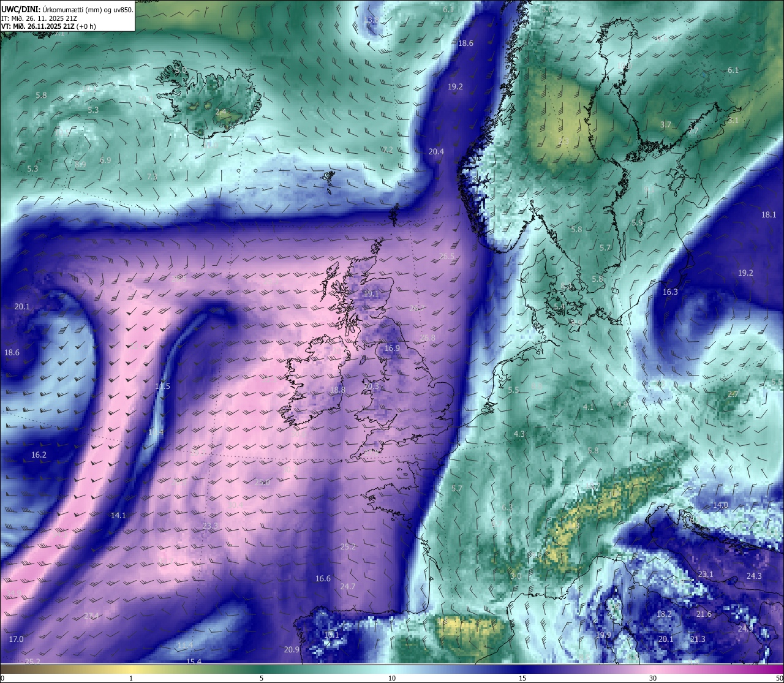
Task: Click the 21.6 value near Italy
Action: click(704, 614)
